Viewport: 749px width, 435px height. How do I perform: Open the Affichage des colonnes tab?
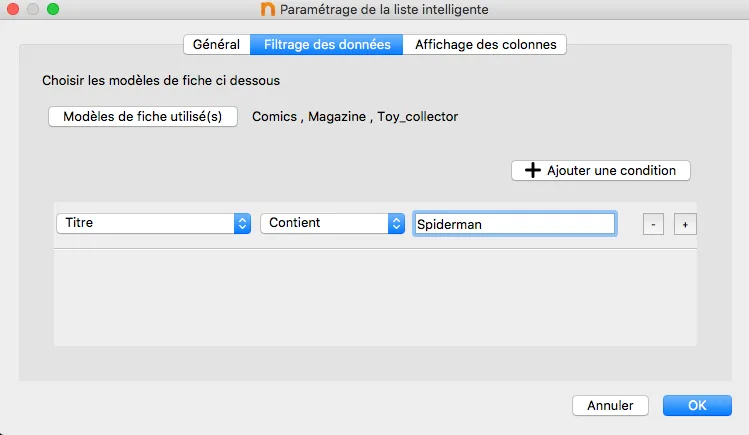click(486, 44)
